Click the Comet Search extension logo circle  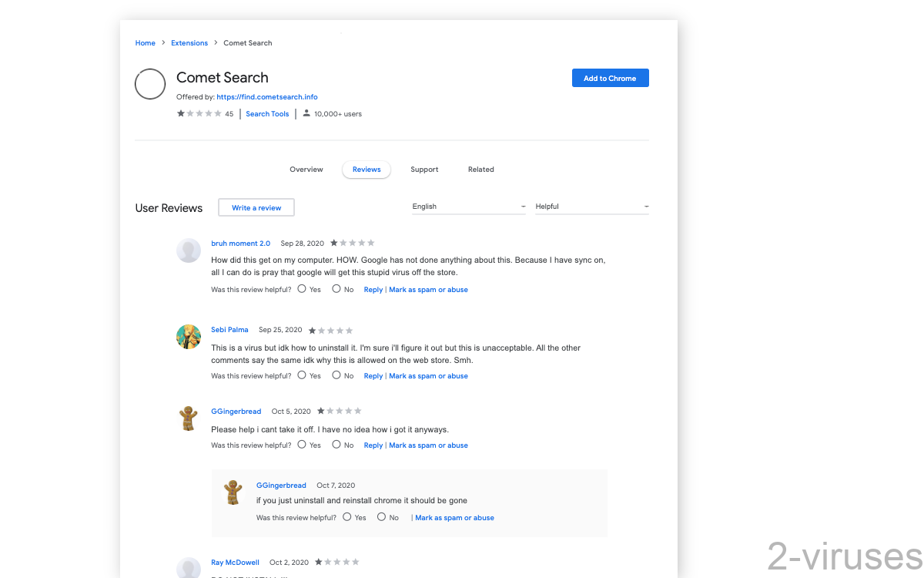tap(150, 84)
